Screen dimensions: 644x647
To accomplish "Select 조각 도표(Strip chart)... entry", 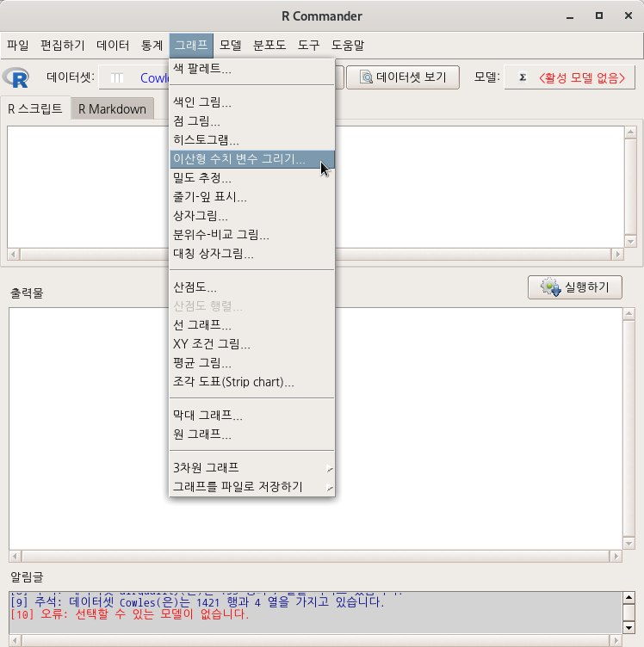I will tap(251, 382).
